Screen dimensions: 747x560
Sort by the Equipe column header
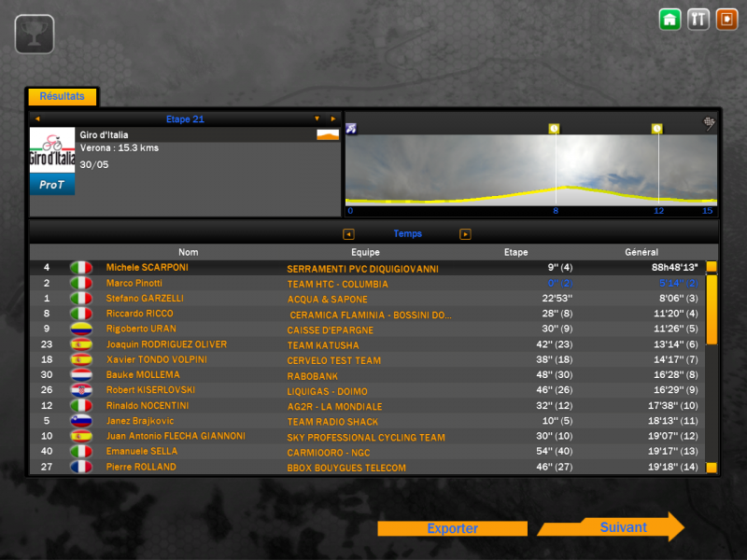tap(365, 252)
